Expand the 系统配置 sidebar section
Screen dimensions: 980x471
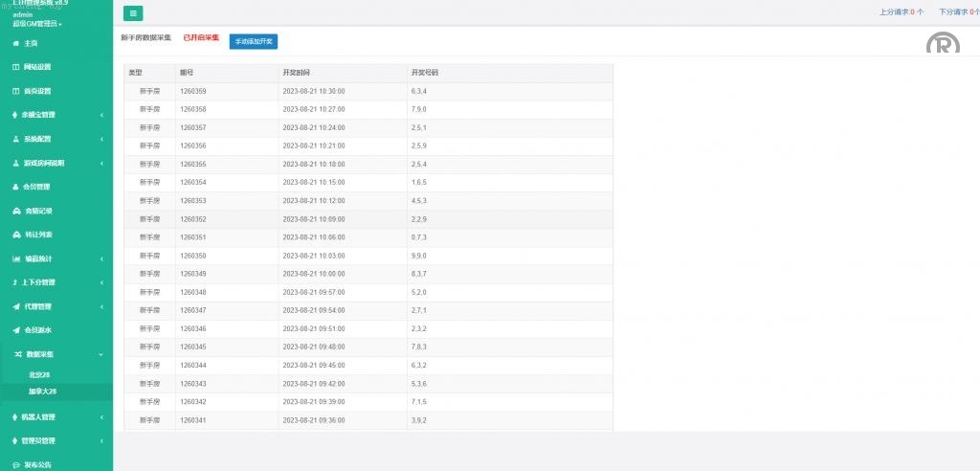coord(101,139)
